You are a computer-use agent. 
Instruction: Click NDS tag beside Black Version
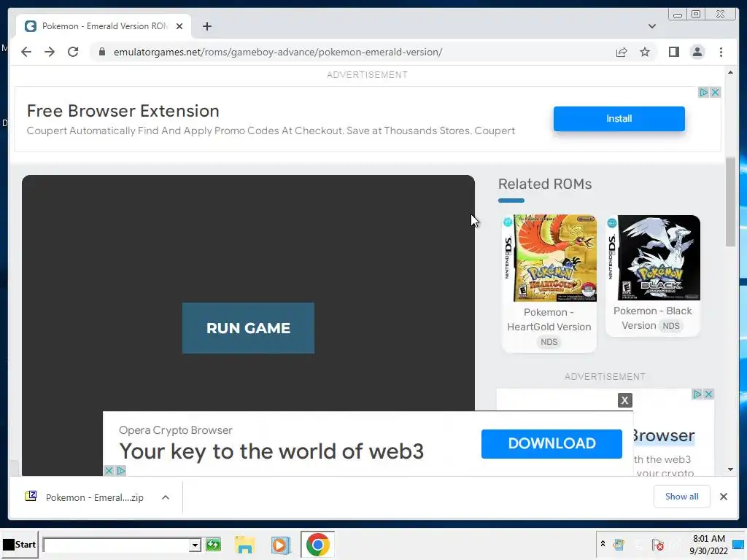point(671,326)
